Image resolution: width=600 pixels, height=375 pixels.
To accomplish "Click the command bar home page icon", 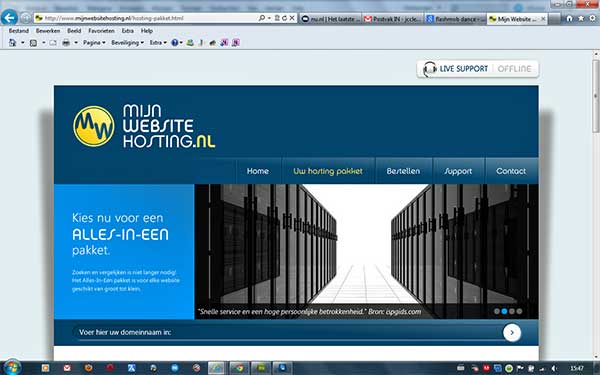I will click(13, 43).
